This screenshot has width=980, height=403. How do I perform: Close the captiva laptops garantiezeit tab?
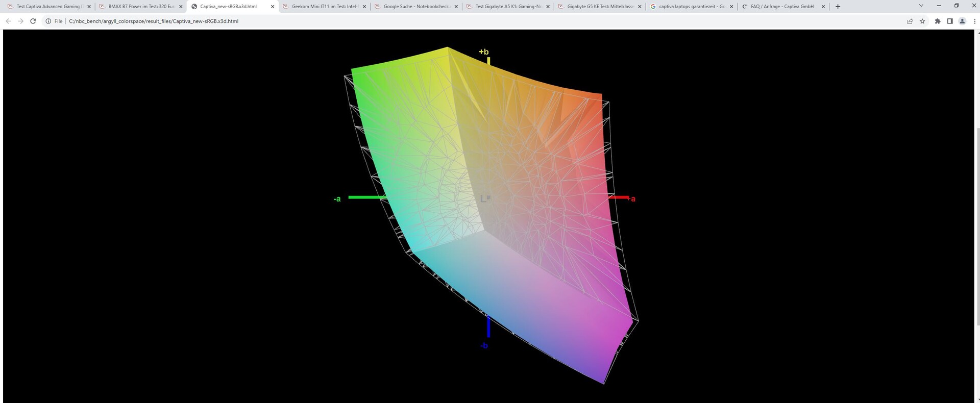(731, 7)
